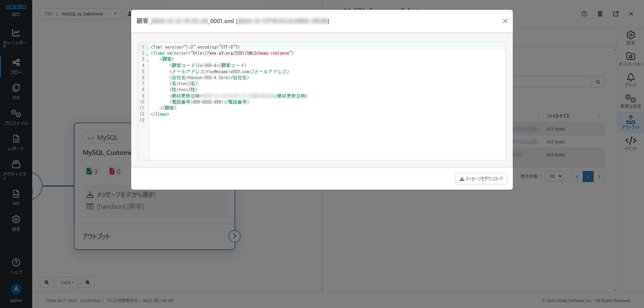Download the message with メッセージをダウンロード
644x308 pixels.
click(x=481, y=179)
